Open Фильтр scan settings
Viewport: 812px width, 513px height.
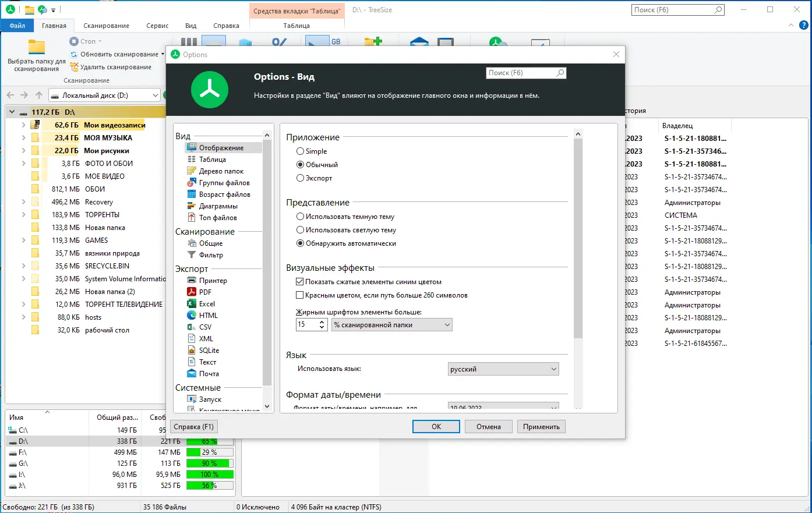pos(211,255)
